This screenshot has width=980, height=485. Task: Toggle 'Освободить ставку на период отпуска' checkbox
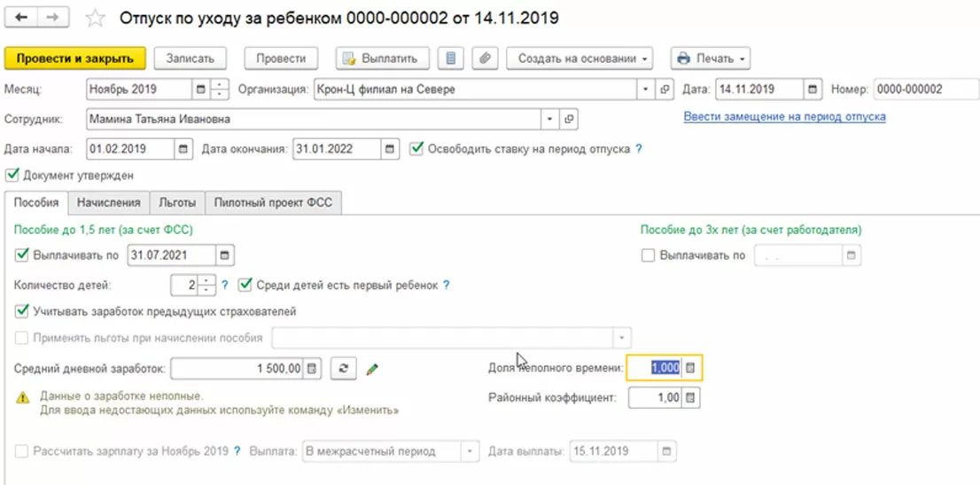(x=417, y=149)
